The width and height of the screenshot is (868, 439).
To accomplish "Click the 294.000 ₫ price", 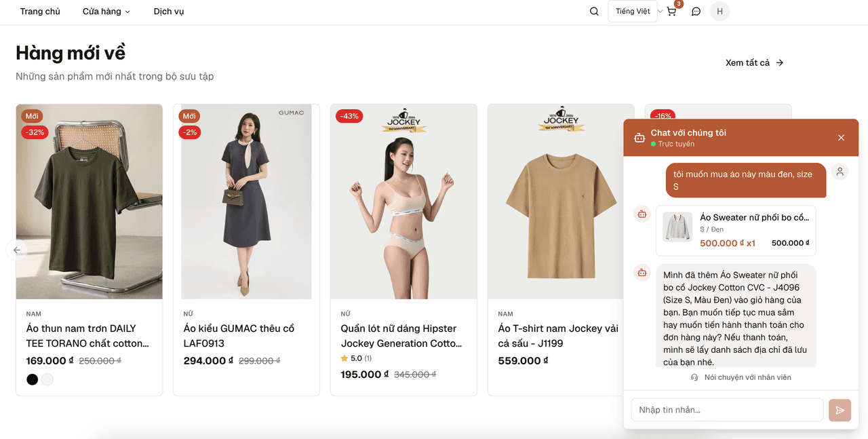I will coord(209,361).
